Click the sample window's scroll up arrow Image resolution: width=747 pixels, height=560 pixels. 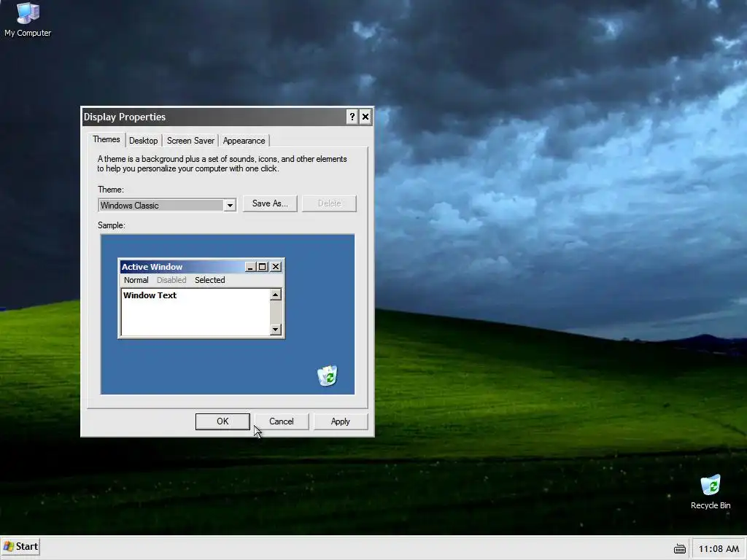pyautogui.click(x=275, y=295)
